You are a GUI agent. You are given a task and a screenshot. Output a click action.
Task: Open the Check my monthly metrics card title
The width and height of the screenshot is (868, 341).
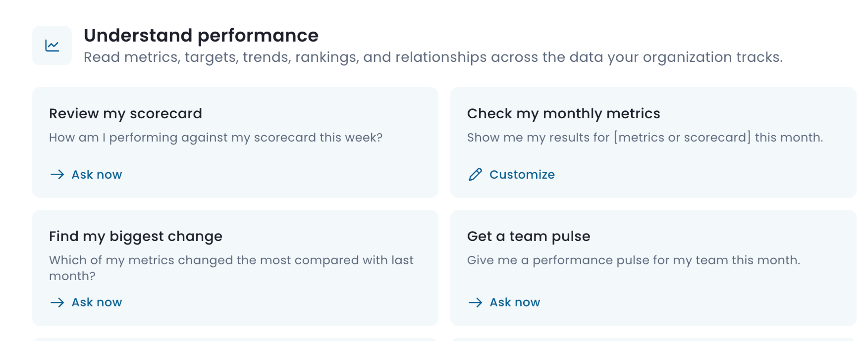click(563, 114)
